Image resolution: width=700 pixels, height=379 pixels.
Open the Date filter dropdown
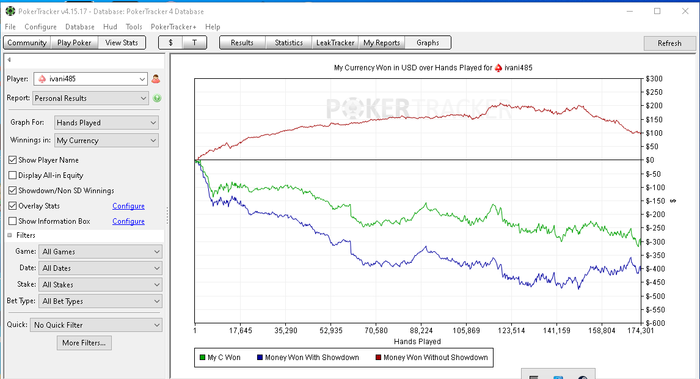pyautogui.click(x=100, y=268)
